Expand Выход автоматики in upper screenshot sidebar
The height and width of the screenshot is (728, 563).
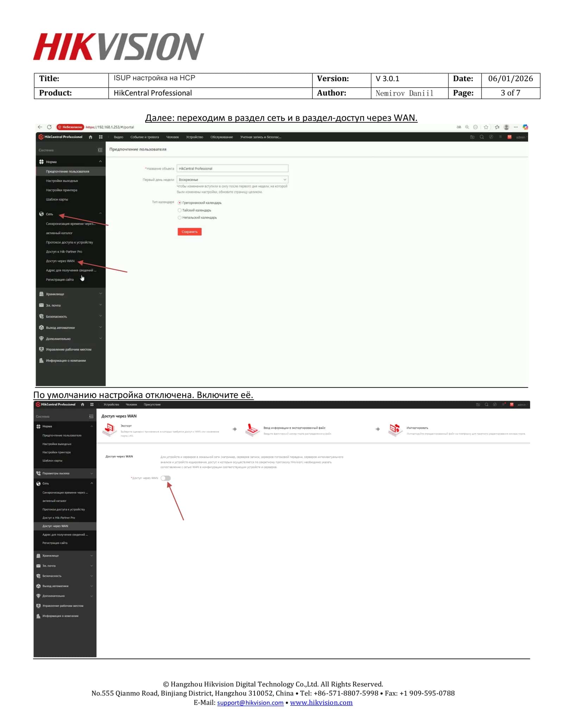[100, 327]
